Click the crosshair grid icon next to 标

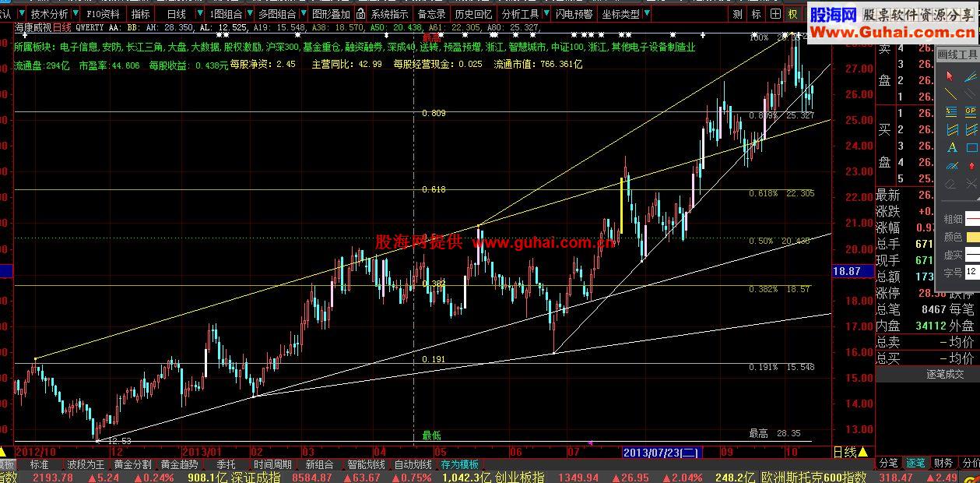775,14
